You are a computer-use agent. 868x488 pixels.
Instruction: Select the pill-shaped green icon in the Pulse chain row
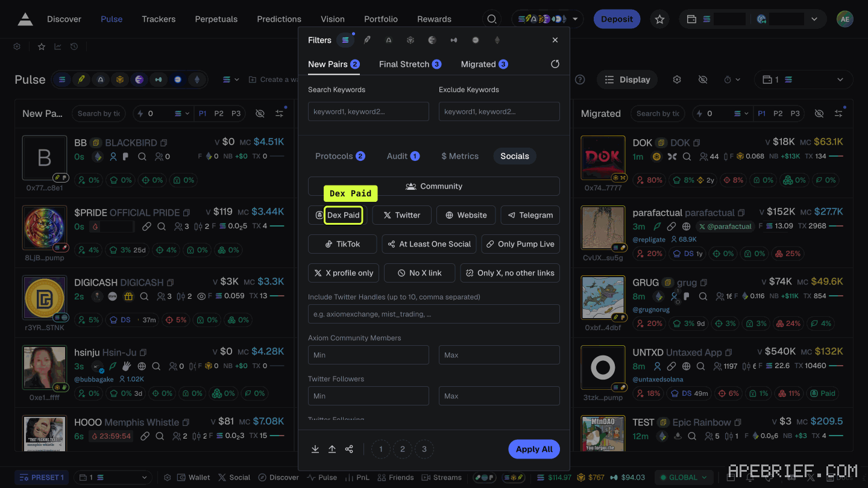tap(159, 80)
